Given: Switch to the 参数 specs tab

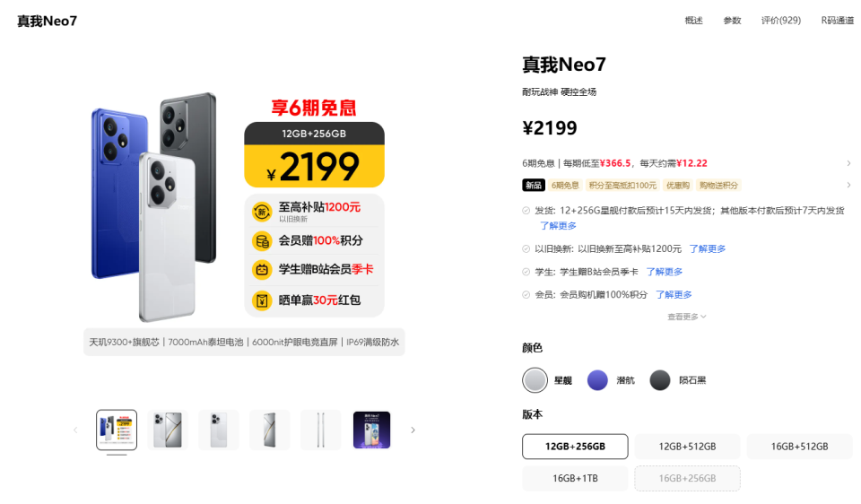Looking at the screenshot, I should (732, 21).
